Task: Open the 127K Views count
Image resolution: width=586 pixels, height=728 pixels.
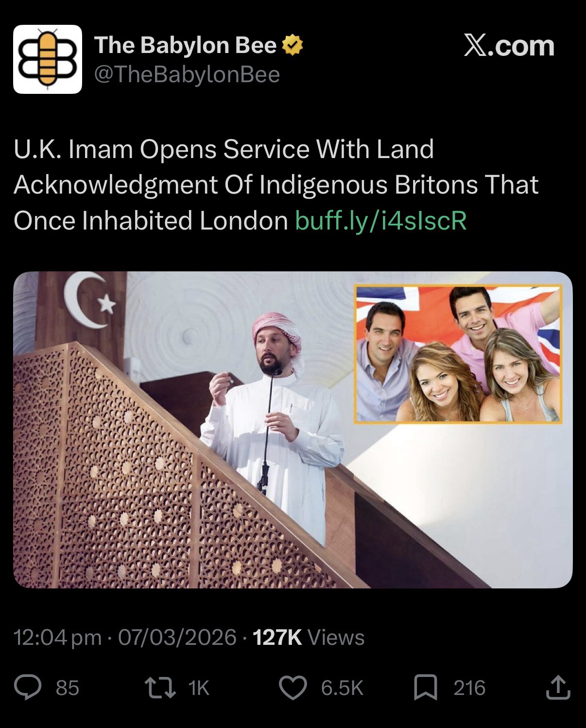Action: (309, 637)
